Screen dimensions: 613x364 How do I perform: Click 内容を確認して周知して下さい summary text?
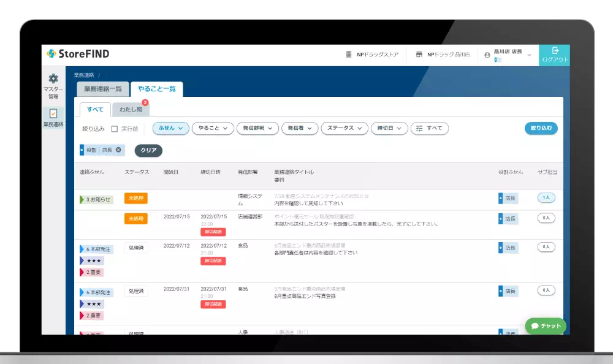(x=308, y=203)
